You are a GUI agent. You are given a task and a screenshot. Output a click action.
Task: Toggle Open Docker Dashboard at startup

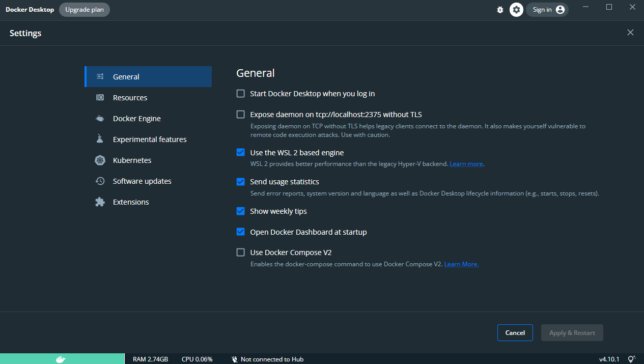pos(241,232)
